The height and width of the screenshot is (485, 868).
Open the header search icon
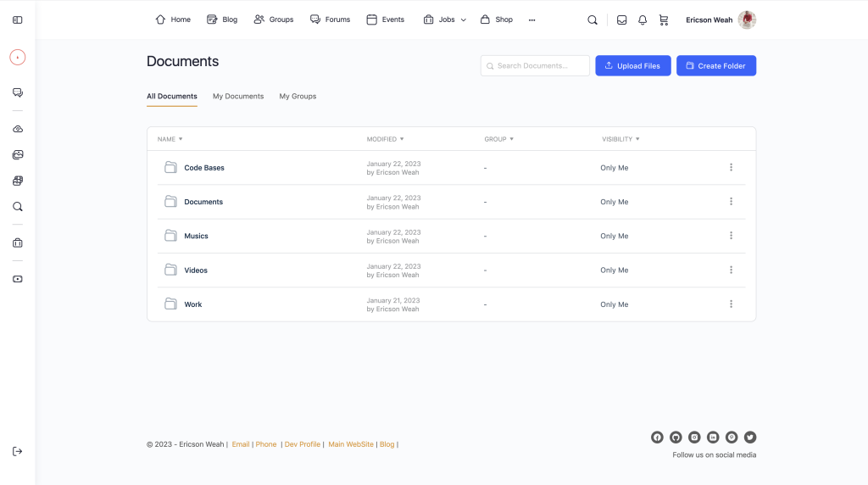coord(593,20)
